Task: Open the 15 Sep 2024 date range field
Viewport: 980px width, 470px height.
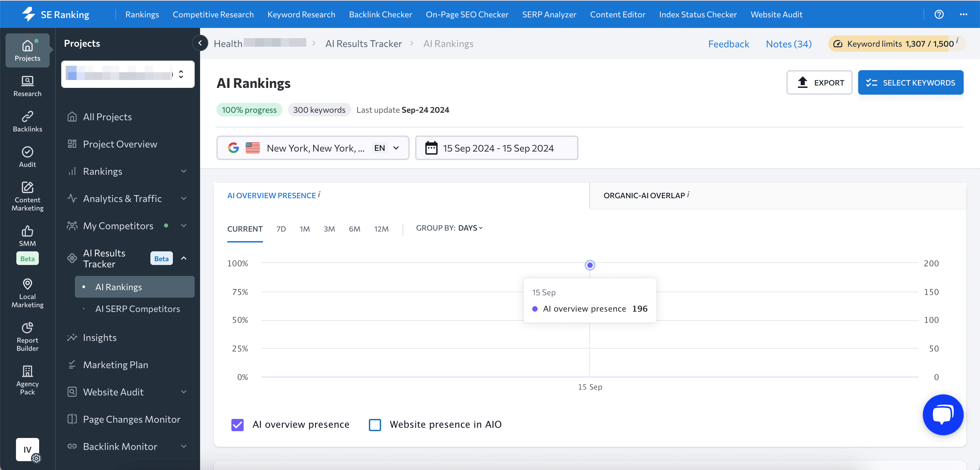Action: click(496, 148)
